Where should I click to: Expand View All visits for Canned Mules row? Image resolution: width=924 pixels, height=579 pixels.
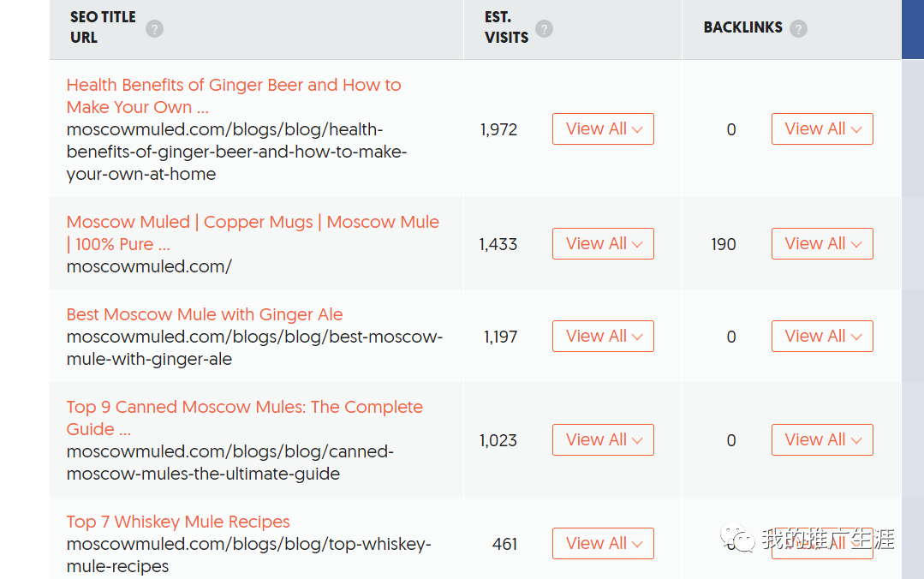point(603,440)
